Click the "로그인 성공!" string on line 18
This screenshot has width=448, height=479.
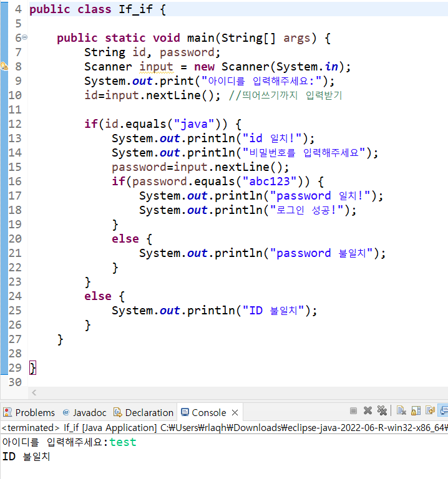point(307,210)
